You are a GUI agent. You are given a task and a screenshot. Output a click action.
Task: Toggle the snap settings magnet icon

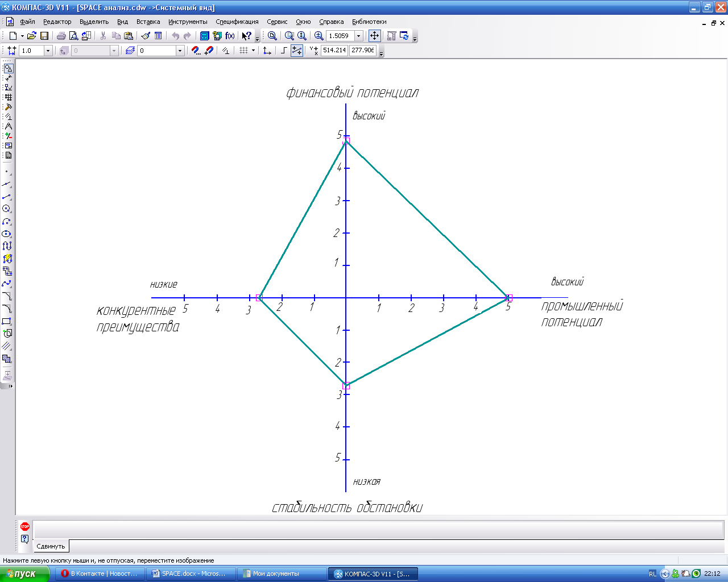(196, 51)
